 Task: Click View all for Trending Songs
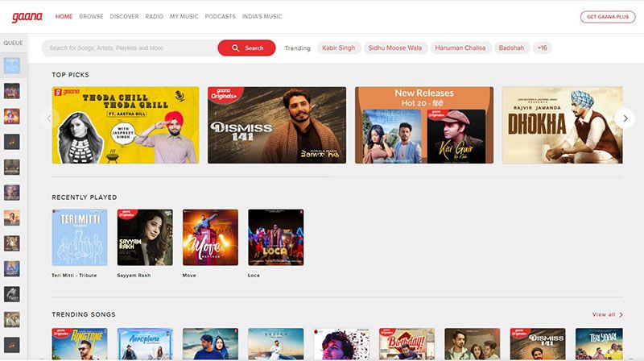(608, 314)
